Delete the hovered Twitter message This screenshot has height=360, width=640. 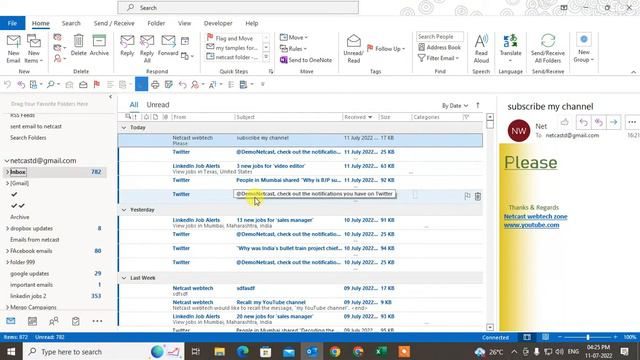click(478, 196)
